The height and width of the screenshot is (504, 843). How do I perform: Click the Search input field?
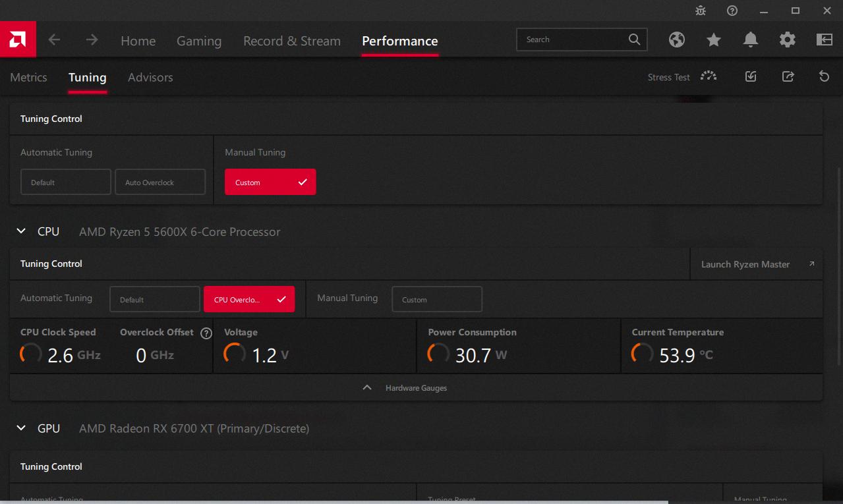(573, 40)
